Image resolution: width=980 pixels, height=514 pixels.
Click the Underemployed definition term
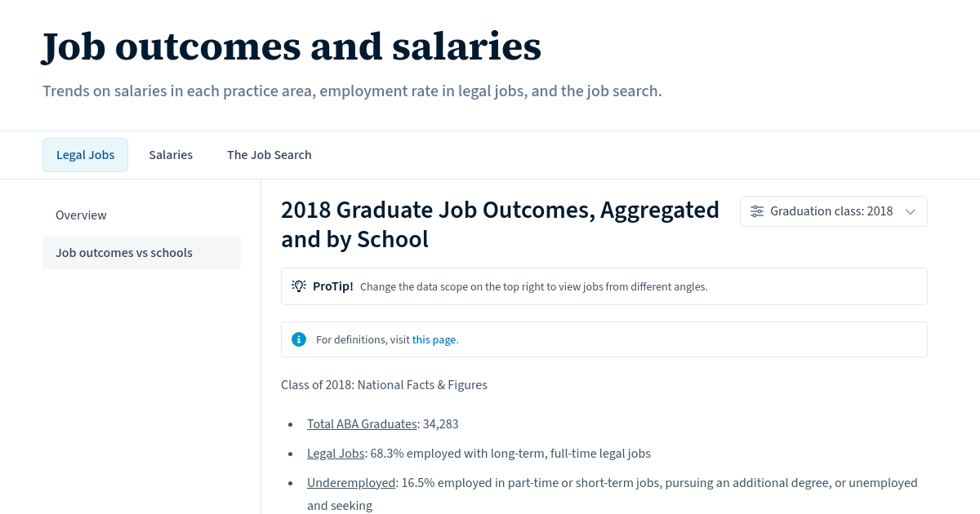(x=351, y=482)
